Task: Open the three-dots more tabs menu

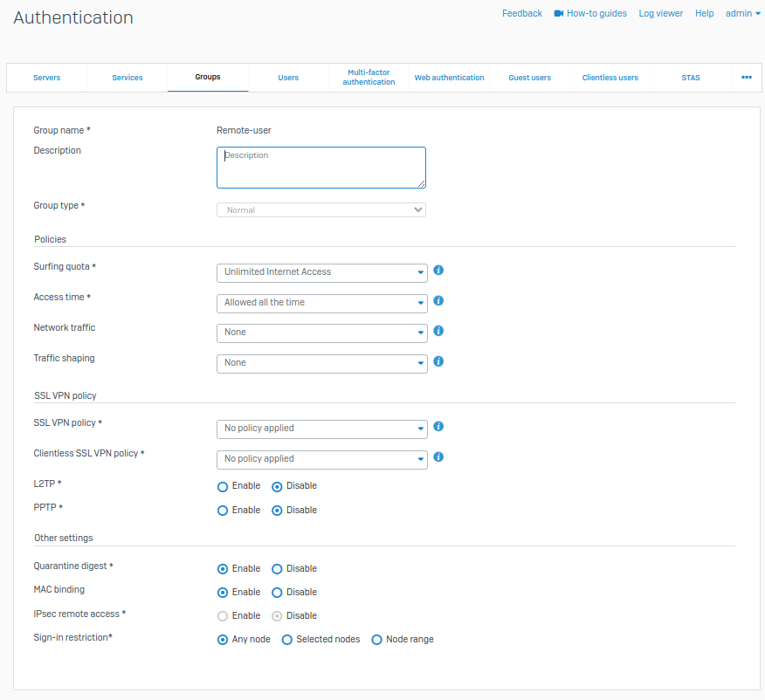Action: point(747,78)
